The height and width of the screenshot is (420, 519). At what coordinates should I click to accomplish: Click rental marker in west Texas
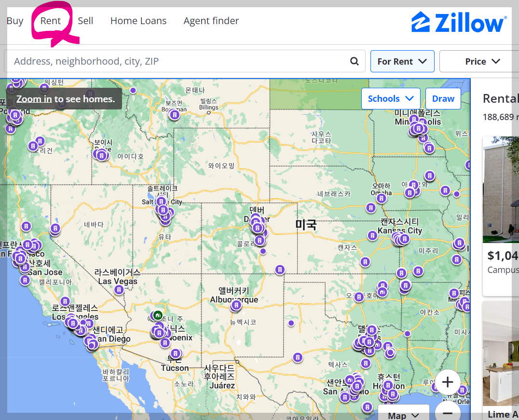pos(298,357)
